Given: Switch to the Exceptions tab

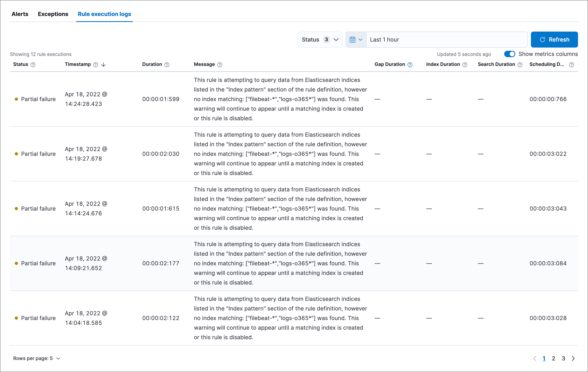Looking at the screenshot, I should pyautogui.click(x=53, y=14).
